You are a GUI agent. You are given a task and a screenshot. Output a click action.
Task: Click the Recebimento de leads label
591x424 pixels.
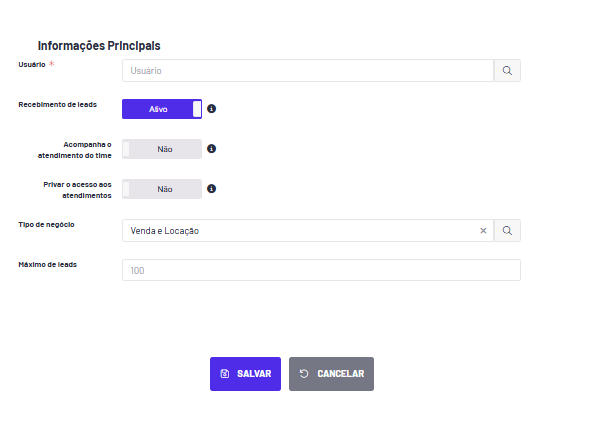pyautogui.click(x=58, y=104)
